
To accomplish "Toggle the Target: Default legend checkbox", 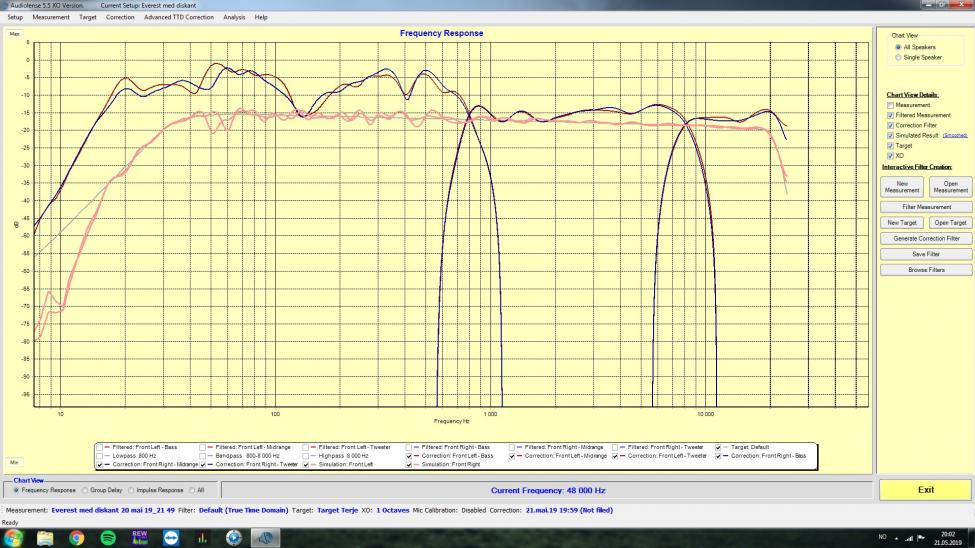I will (x=719, y=447).
